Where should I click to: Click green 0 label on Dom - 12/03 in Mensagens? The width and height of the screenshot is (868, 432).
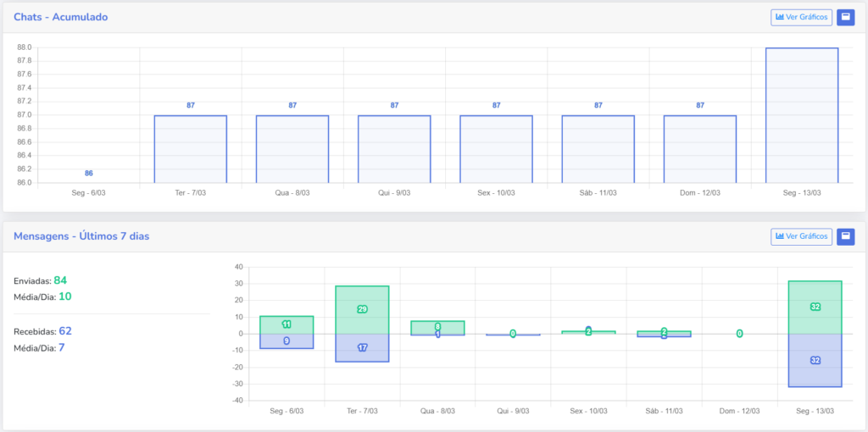739,334
